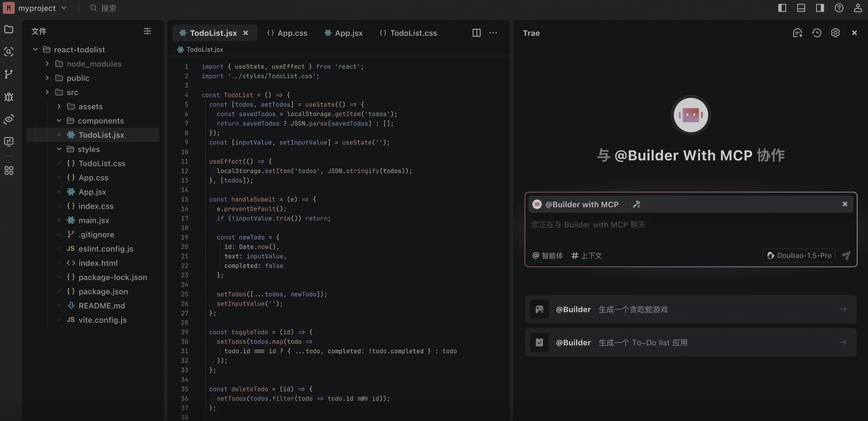Click the split editor icon
The width and height of the screenshot is (868, 421).
476,33
